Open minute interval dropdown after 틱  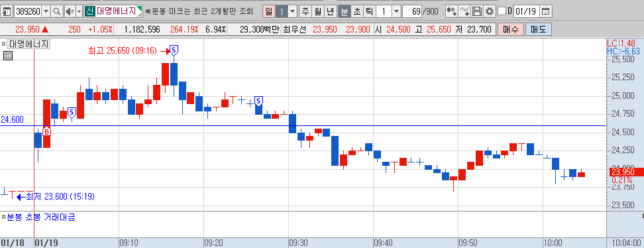(396, 11)
